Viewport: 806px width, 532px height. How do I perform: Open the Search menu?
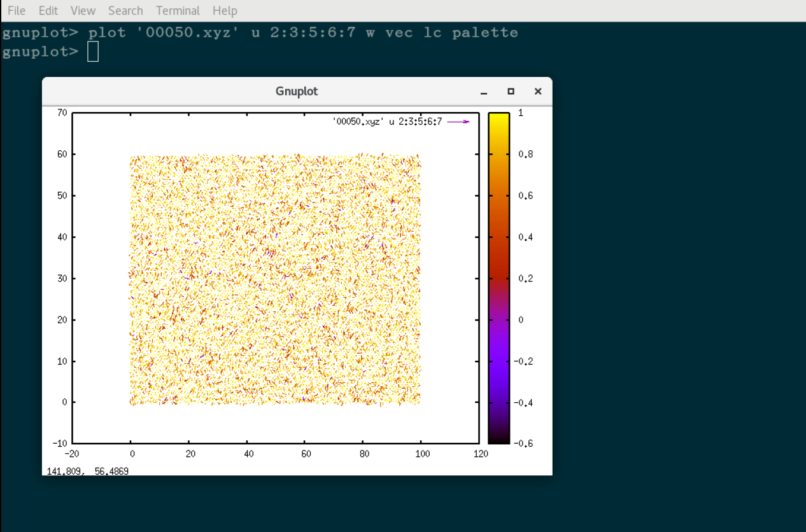[125, 11]
